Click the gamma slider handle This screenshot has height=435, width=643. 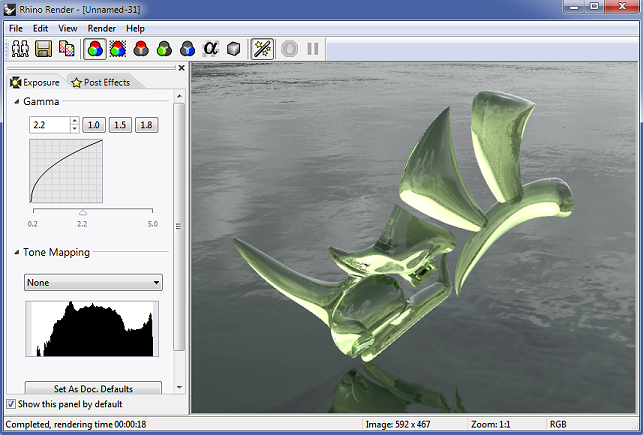coord(83,212)
